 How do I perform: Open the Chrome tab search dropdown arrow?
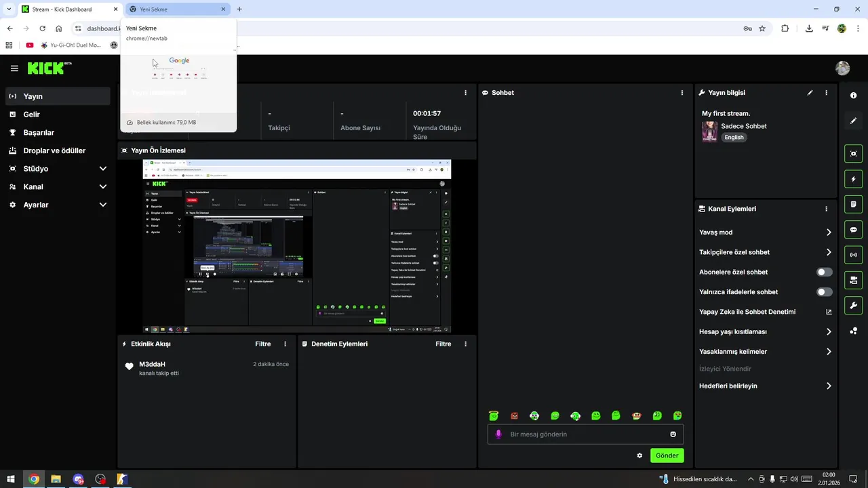(x=8, y=9)
